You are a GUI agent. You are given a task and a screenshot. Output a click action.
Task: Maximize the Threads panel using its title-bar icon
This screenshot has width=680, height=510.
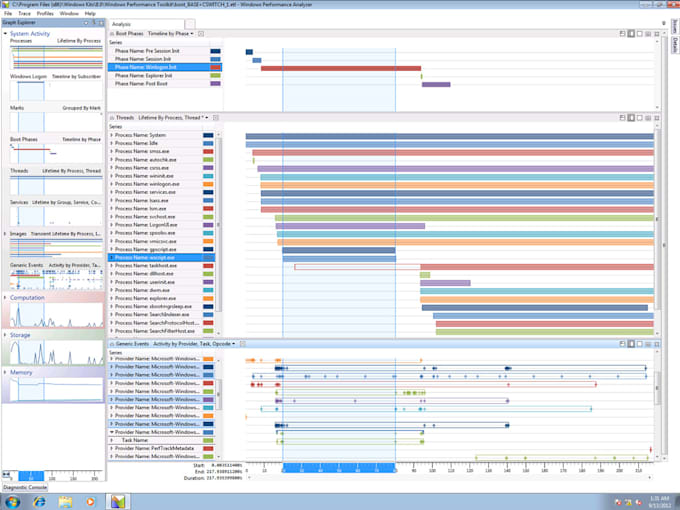(x=657, y=118)
